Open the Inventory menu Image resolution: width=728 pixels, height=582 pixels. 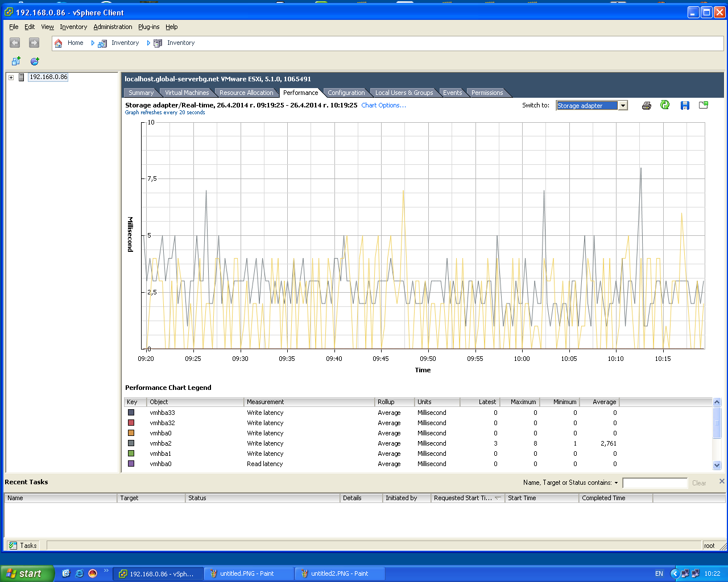(73, 27)
